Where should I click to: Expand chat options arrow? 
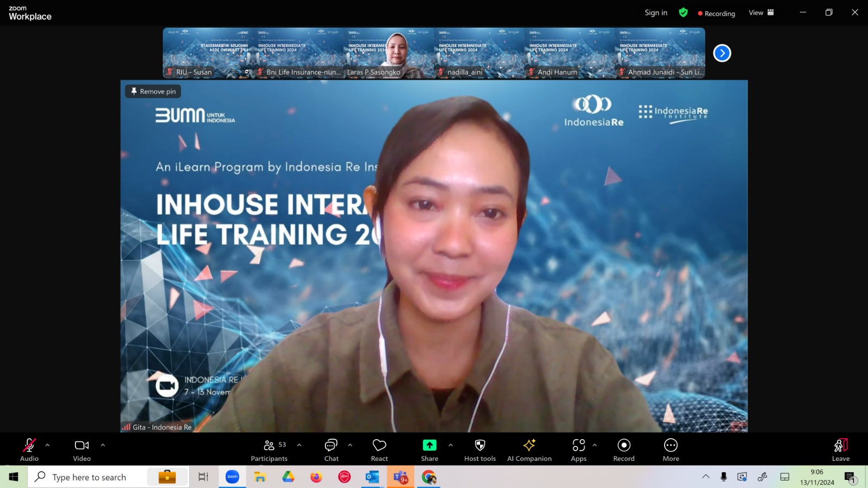350,445
